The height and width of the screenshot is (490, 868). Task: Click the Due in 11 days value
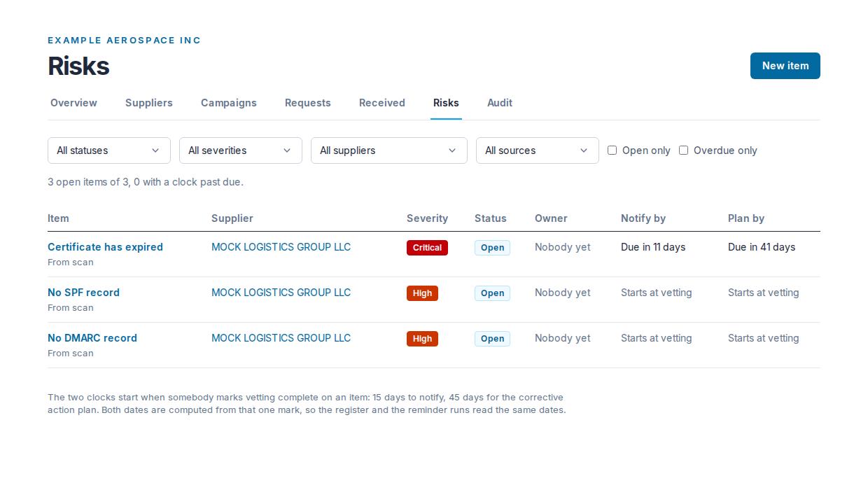(653, 247)
